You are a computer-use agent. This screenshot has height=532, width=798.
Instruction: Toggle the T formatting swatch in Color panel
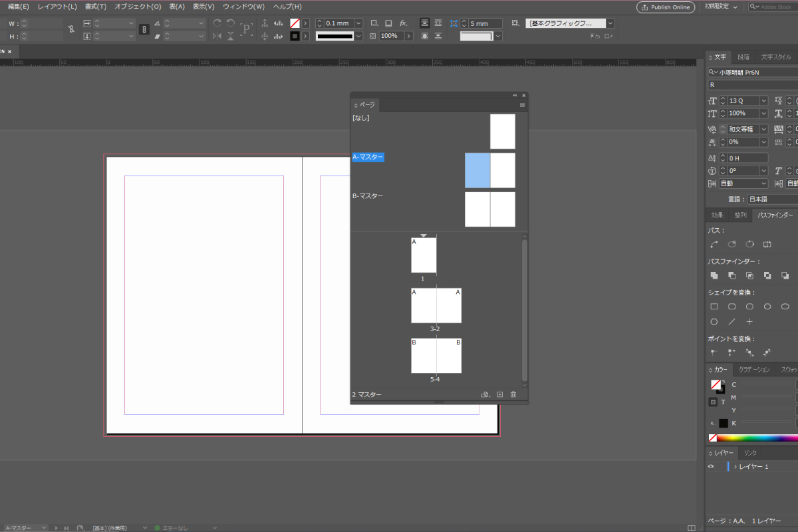coord(722,402)
